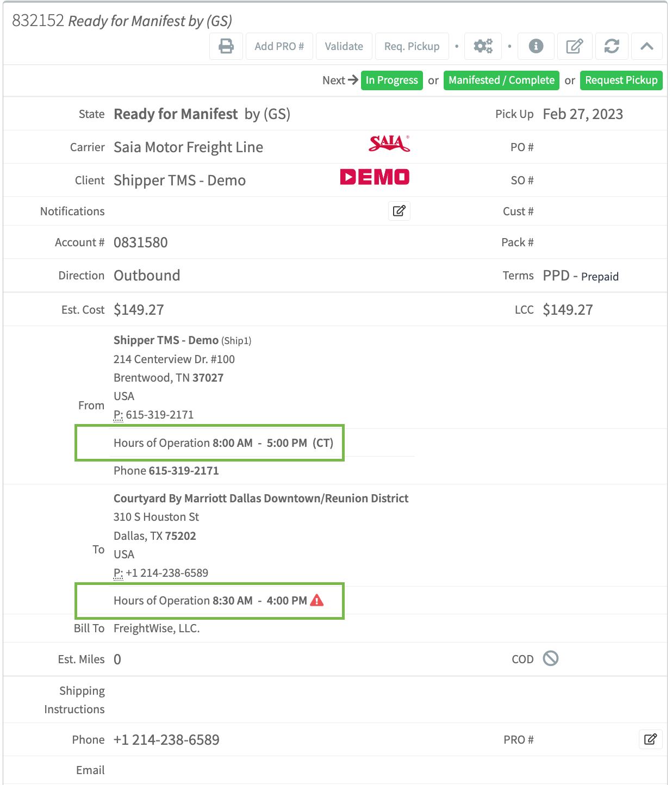The height and width of the screenshot is (785, 672).
Task: Edit Notifications with pencil icon
Action: 399,211
